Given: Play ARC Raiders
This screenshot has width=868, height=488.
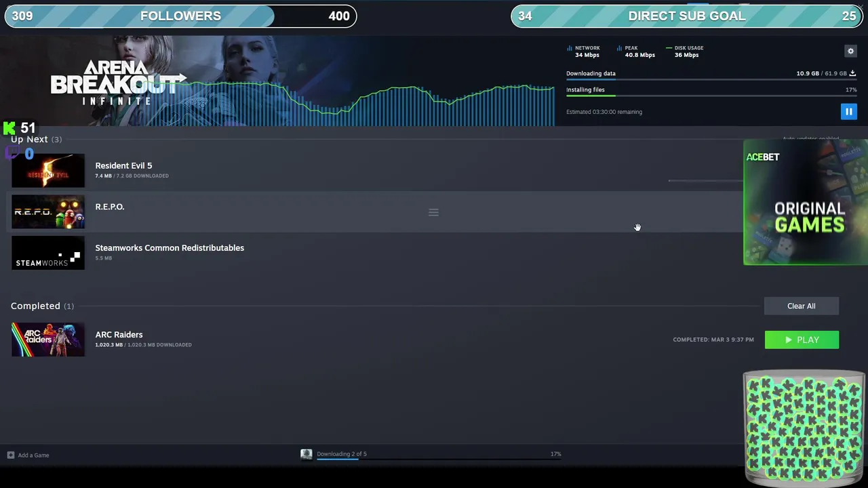Looking at the screenshot, I should coord(802,340).
